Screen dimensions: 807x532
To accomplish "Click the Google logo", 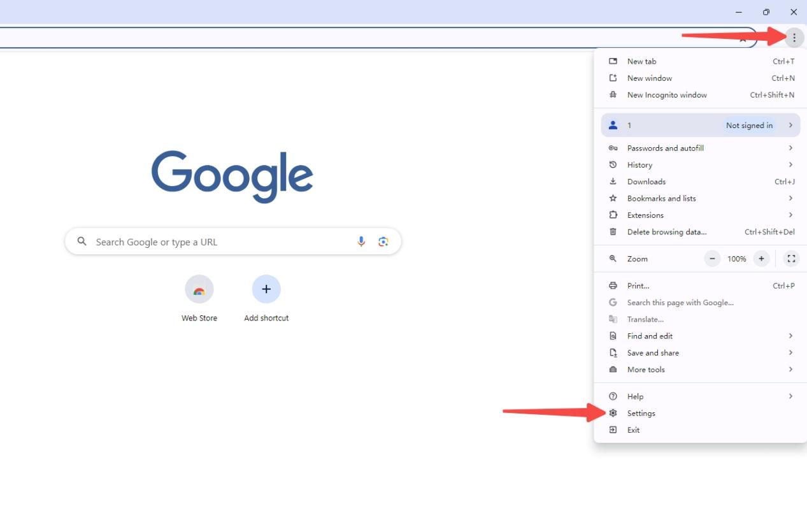I will click(x=232, y=176).
